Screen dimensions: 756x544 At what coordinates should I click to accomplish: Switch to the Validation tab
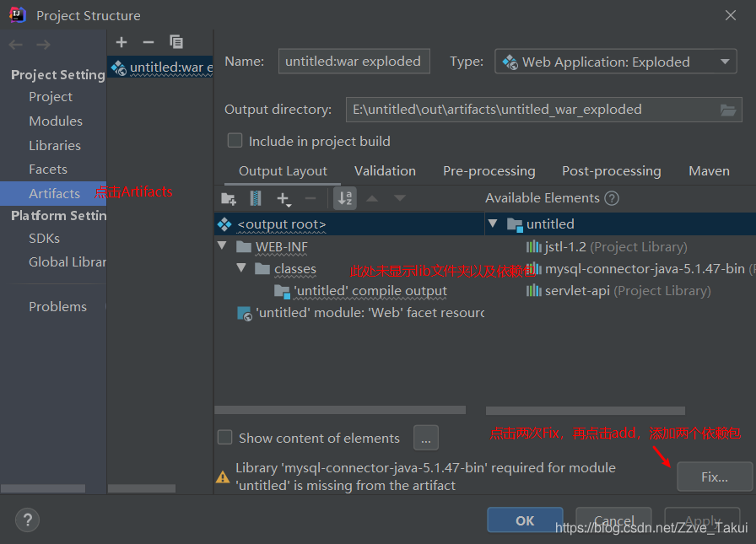(385, 170)
